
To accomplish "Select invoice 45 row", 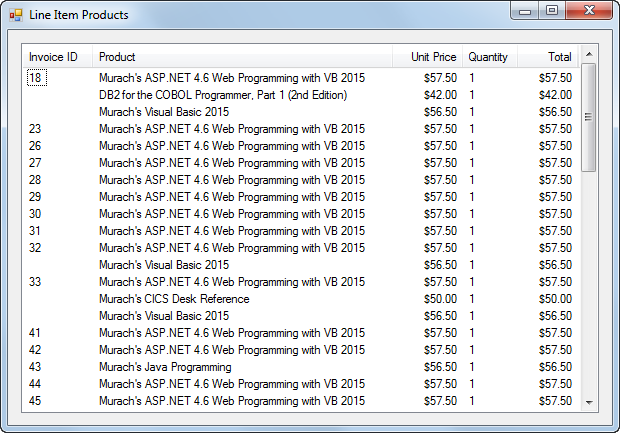I will pyautogui.click(x=301, y=401).
